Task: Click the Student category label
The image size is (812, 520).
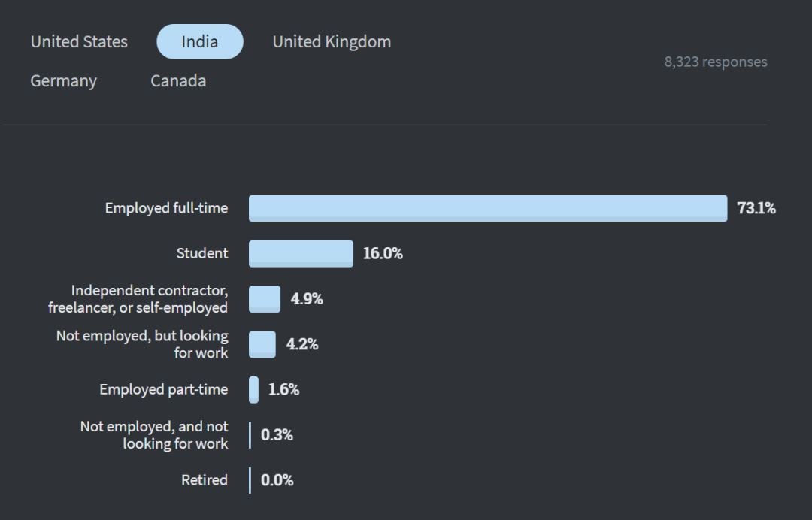Action: point(202,254)
